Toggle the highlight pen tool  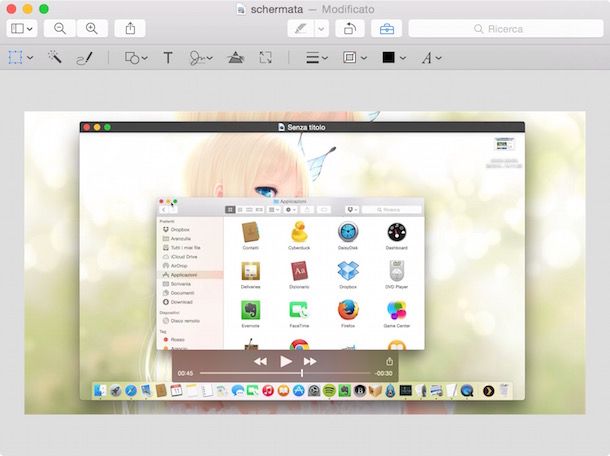pyautogui.click(x=301, y=28)
